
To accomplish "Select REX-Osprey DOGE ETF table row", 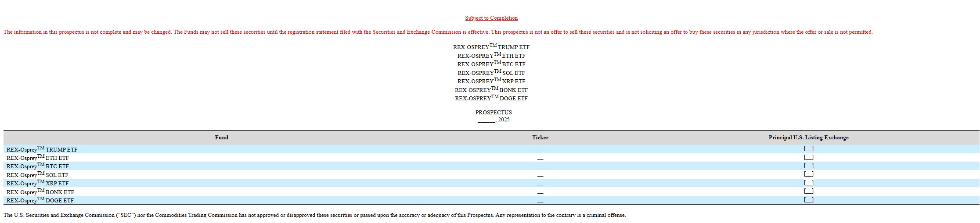I will click(x=491, y=200).
